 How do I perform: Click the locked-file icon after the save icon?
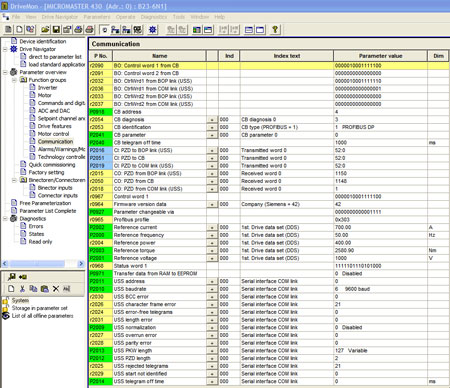coord(67,30)
